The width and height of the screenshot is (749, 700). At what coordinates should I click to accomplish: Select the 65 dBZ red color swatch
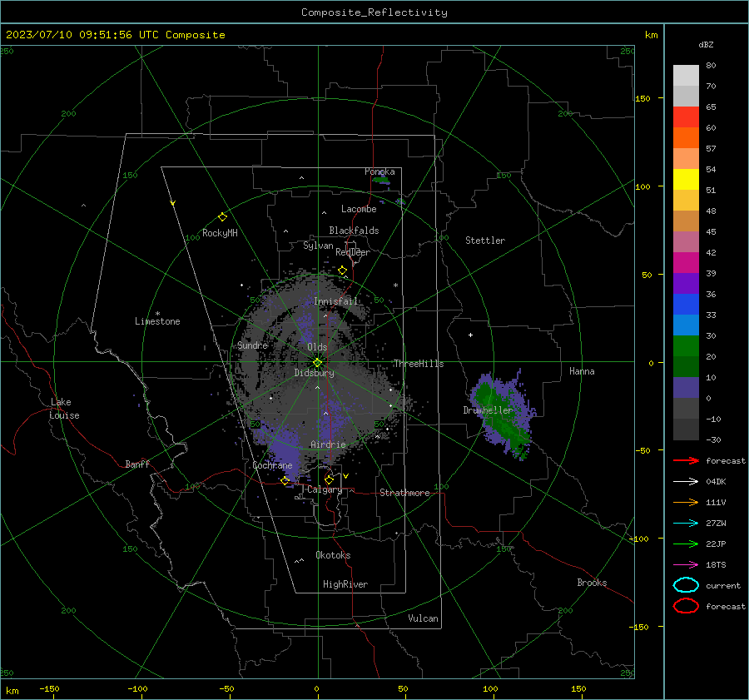point(686,117)
